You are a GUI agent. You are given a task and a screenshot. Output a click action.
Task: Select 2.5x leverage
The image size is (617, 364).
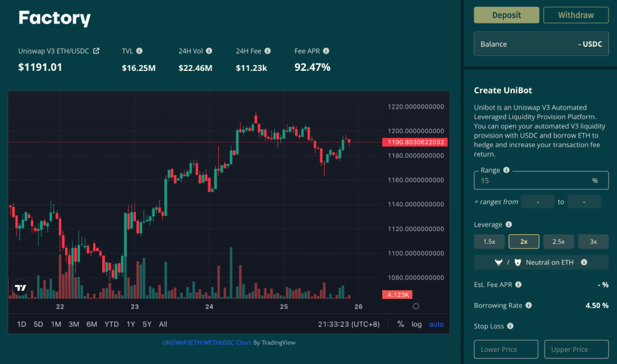click(x=558, y=242)
